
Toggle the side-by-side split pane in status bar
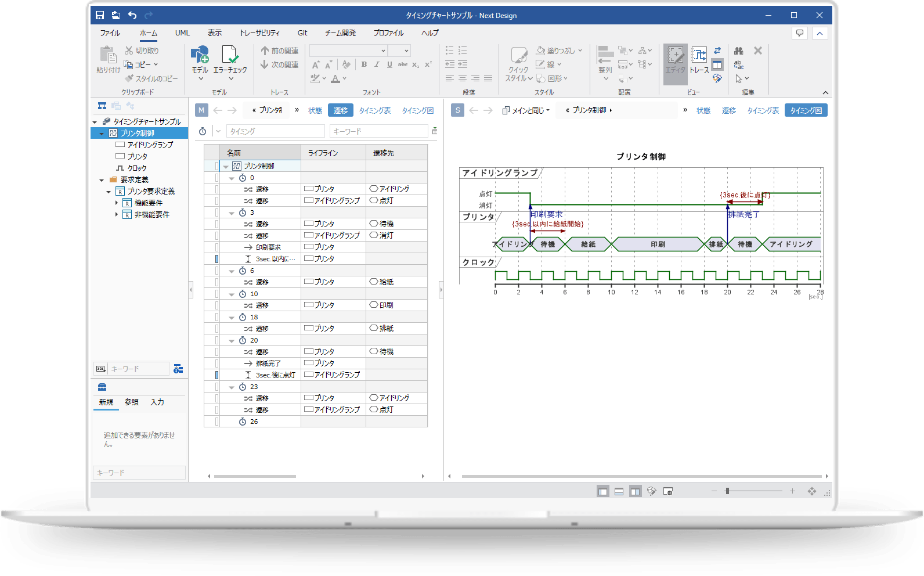coord(635,492)
